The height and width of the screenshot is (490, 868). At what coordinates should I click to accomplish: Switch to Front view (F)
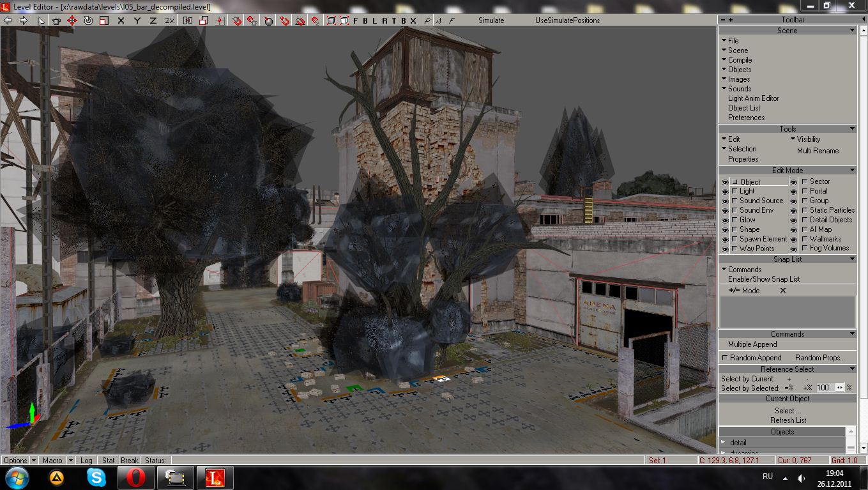click(356, 20)
